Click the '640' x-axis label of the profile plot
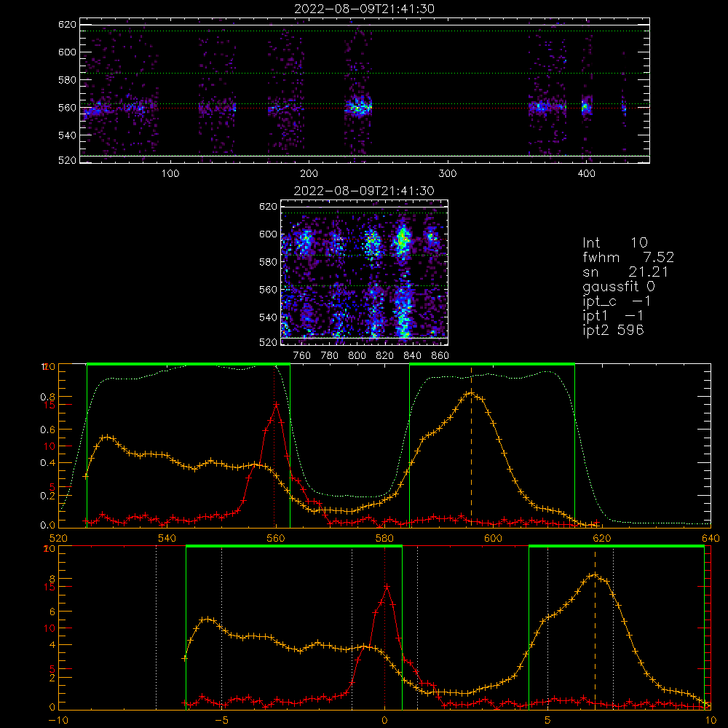Screen dimensions: 728x728 711,539
